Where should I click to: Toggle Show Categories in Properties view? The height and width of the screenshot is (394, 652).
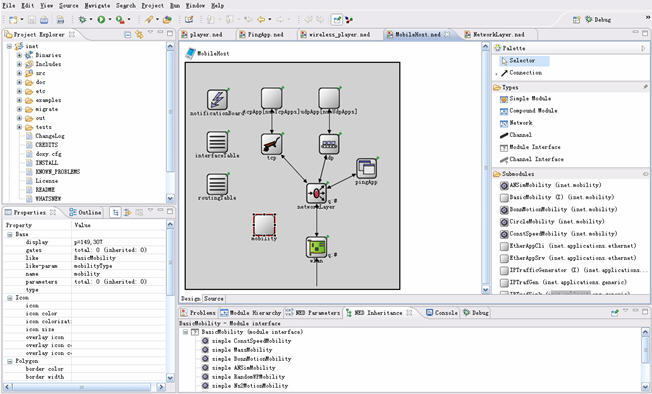coord(116,212)
